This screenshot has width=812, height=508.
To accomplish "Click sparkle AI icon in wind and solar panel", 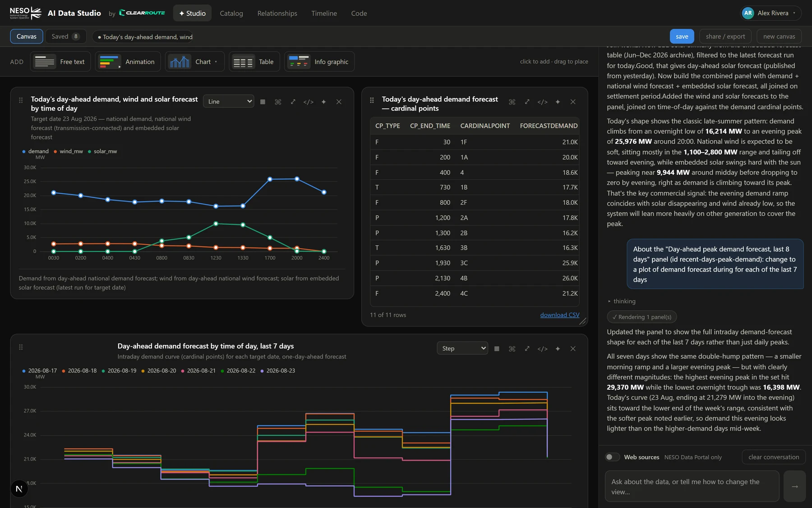I will [x=323, y=102].
